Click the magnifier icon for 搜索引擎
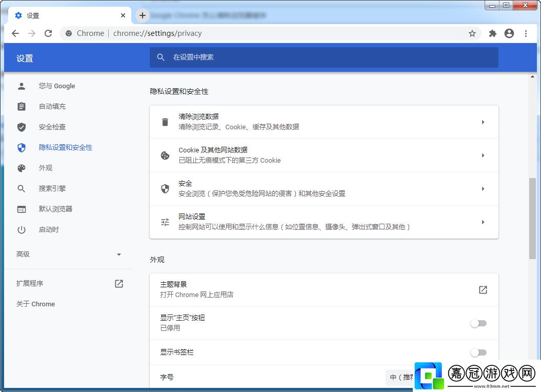 [22, 189]
